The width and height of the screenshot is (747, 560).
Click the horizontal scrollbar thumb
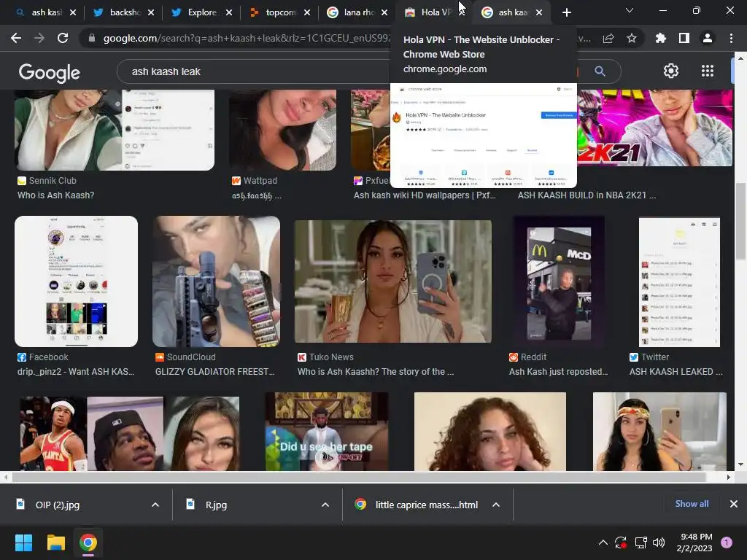point(358,477)
